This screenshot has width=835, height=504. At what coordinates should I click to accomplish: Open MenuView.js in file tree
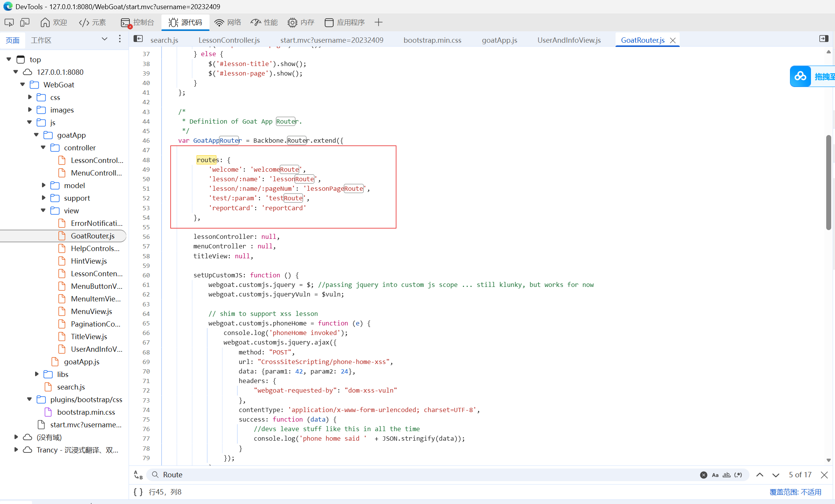click(91, 311)
